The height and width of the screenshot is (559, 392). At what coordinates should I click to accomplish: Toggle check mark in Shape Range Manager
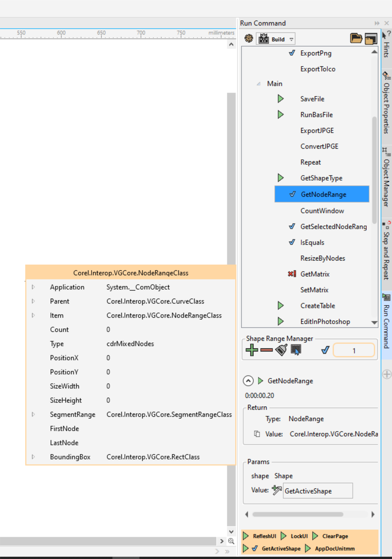(325, 350)
